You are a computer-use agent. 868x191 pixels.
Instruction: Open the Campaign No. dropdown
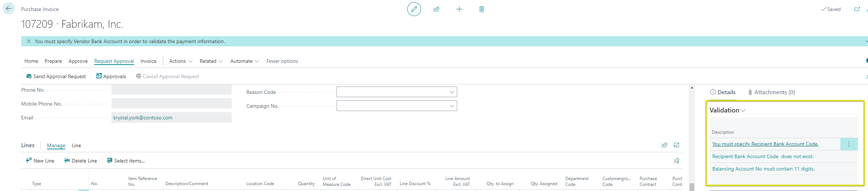pyautogui.click(x=452, y=106)
